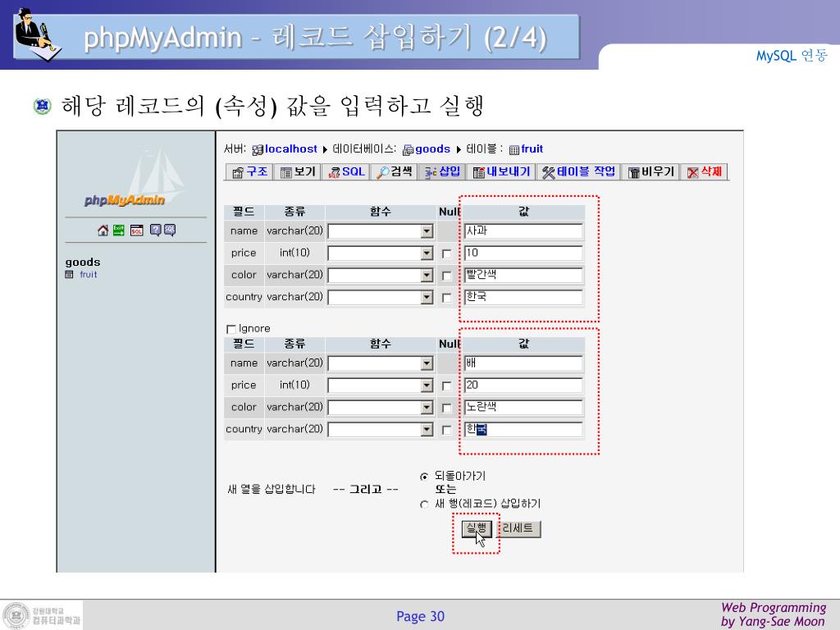Image resolution: width=840 pixels, height=630 pixels.
Task: Click the 비우기 (Empty) tab
Action: point(651,172)
